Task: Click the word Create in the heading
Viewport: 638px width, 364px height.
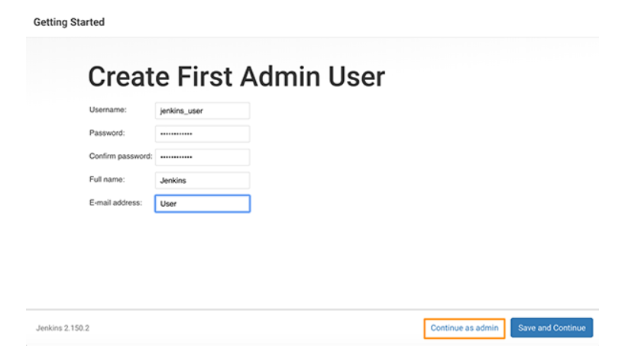Action: 129,76
